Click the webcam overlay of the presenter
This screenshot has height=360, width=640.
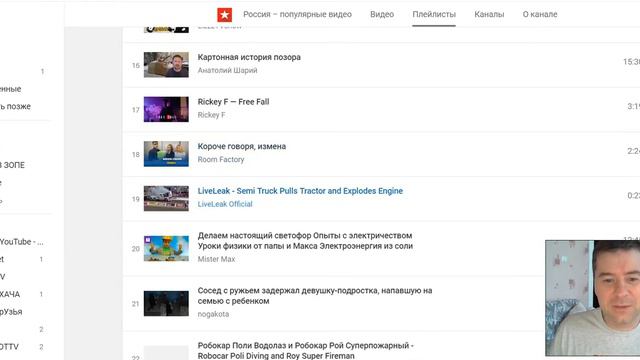point(593,298)
